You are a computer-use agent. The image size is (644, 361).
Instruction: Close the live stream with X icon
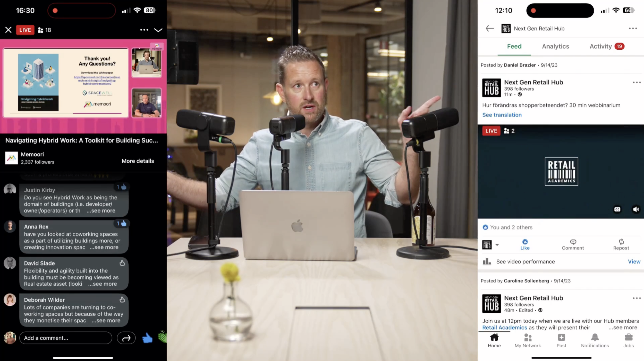[x=8, y=30]
